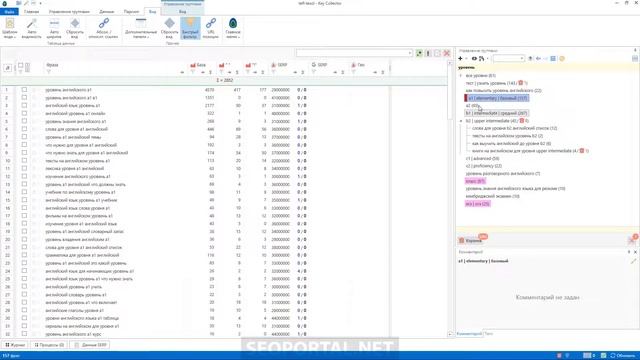Click the tree structure icon in groups toolbar

coord(482,58)
